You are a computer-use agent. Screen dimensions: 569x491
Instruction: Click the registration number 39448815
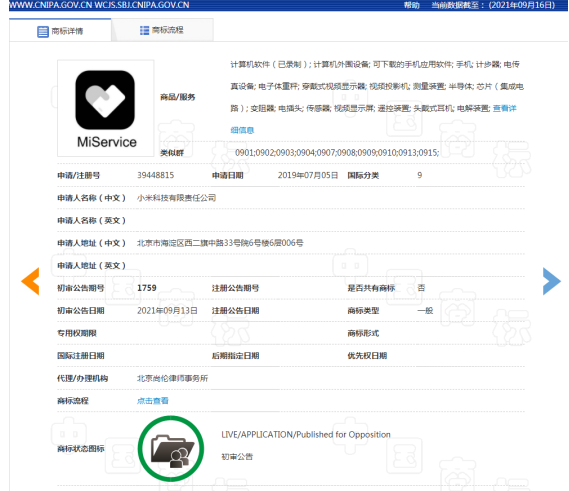click(155, 175)
